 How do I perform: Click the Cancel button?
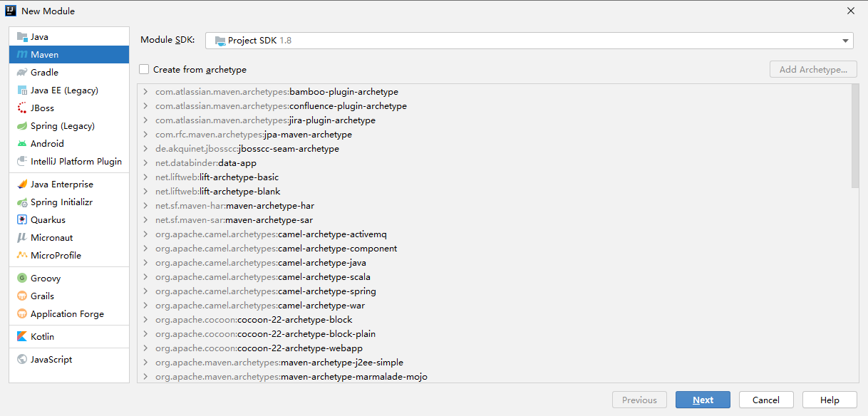click(x=766, y=400)
